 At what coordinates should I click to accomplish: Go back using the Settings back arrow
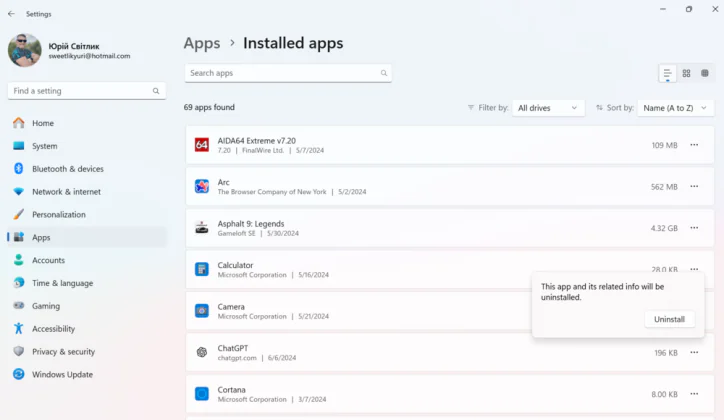point(11,14)
